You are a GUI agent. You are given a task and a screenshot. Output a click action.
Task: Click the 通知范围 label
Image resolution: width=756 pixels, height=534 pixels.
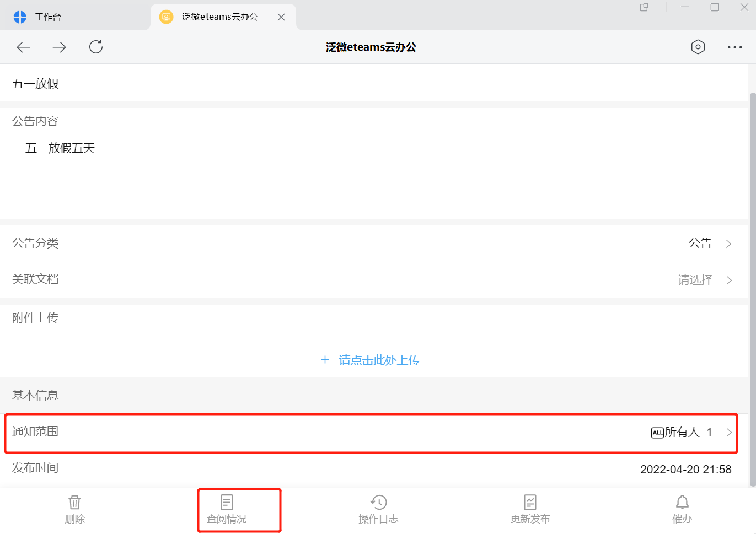tap(35, 431)
